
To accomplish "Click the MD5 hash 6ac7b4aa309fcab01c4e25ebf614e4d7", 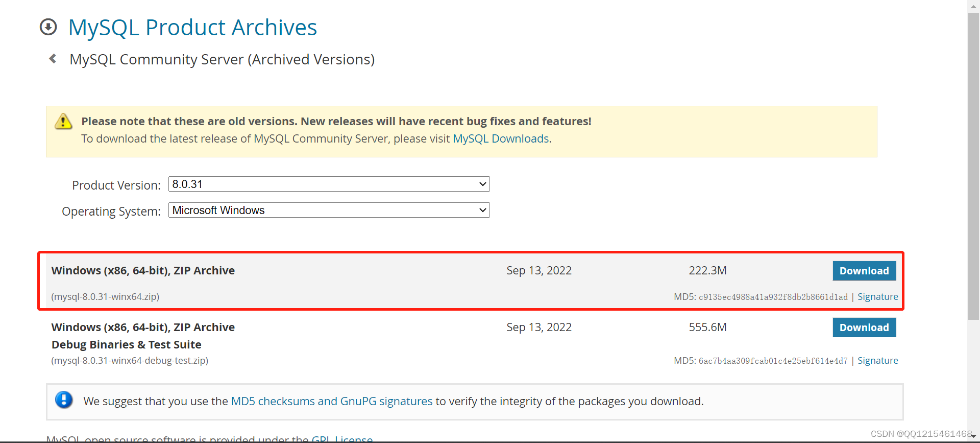I will tap(773, 361).
